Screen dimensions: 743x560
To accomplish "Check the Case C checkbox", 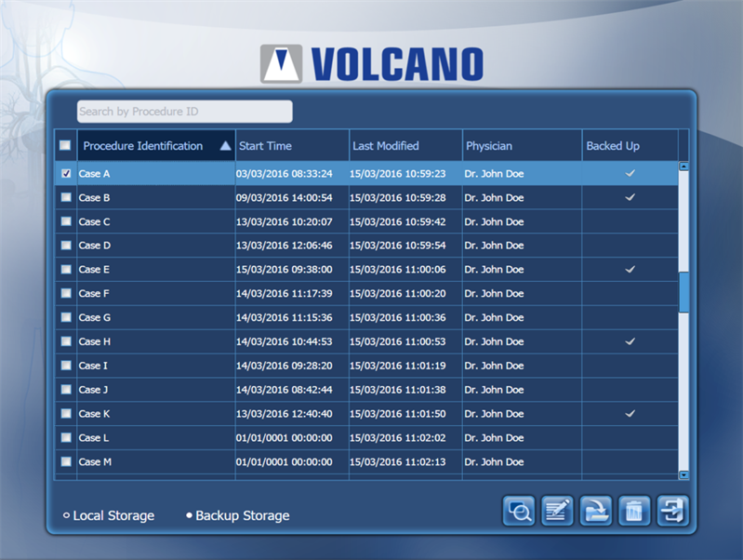I will [x=66, y=221].
